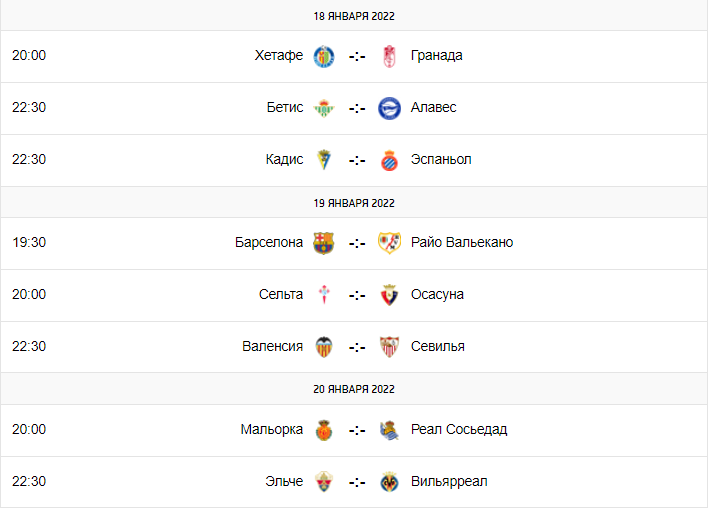This screenshot has height=508, width=708.
Task: Click the Rayo Vallecano crest
Action: click(x=389, y=243)
